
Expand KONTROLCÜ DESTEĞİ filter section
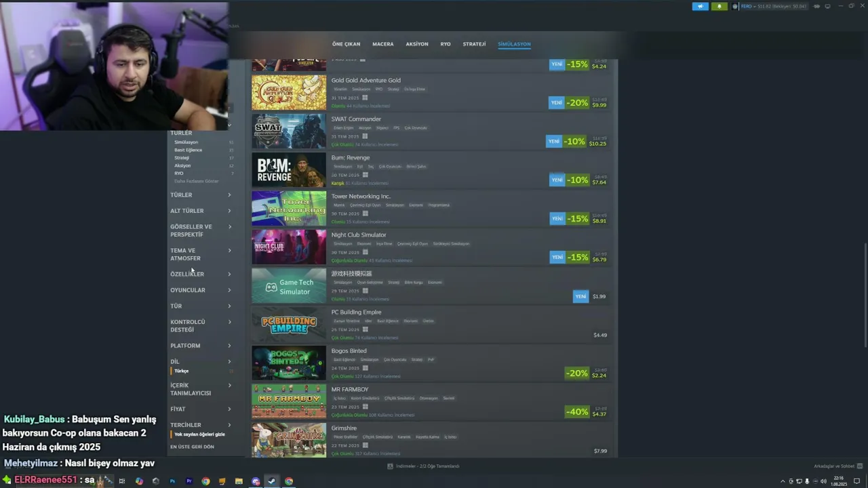coord(201,326)
